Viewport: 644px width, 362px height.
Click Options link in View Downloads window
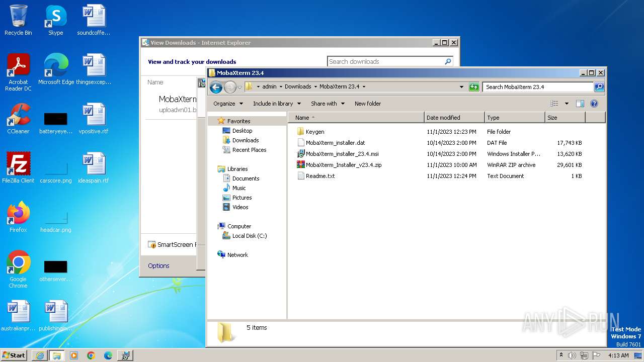click(158, 266)
